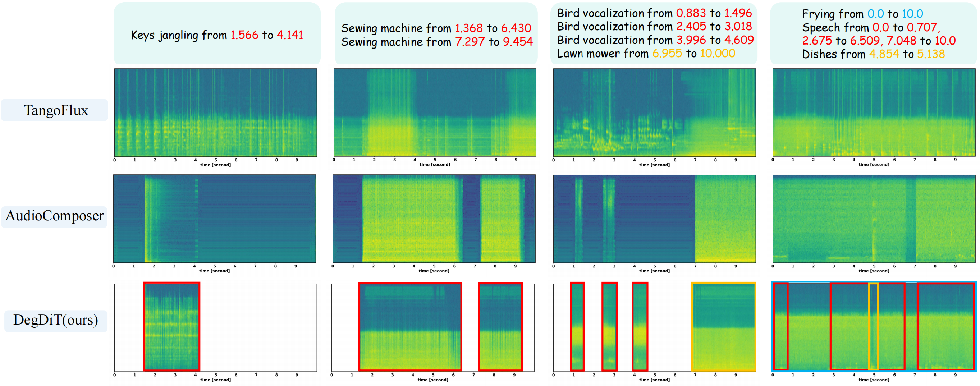Select narrow yellow Dishes segment in DegDiT
This screenshot has width=980, height=386.
(873, 326)
